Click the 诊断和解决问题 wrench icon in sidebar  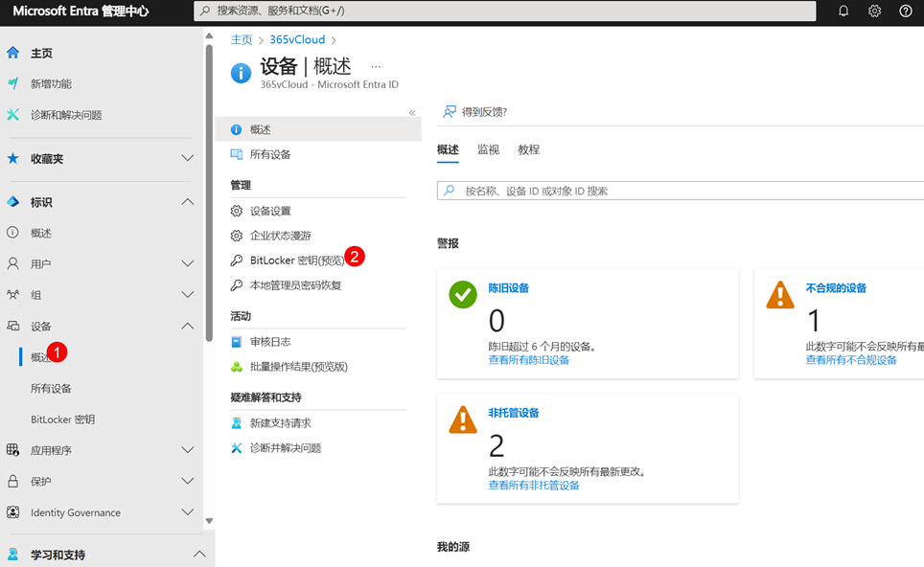13,114
